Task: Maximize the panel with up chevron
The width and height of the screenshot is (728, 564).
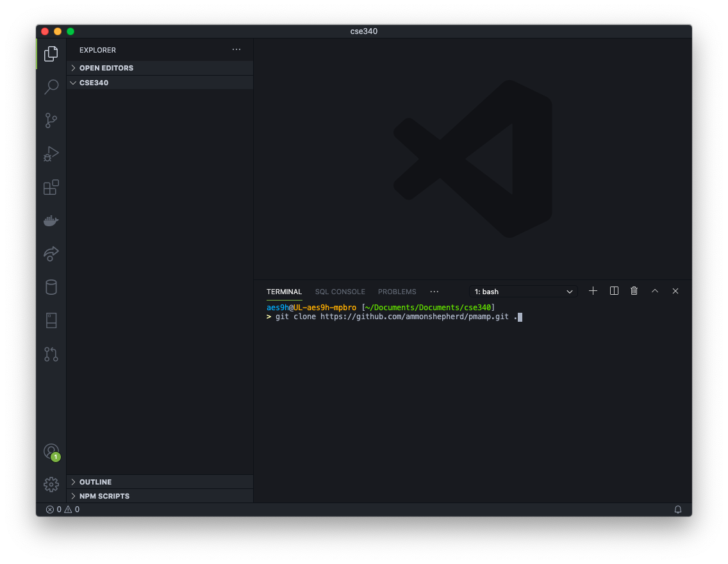Action: [x=655, y=291]
